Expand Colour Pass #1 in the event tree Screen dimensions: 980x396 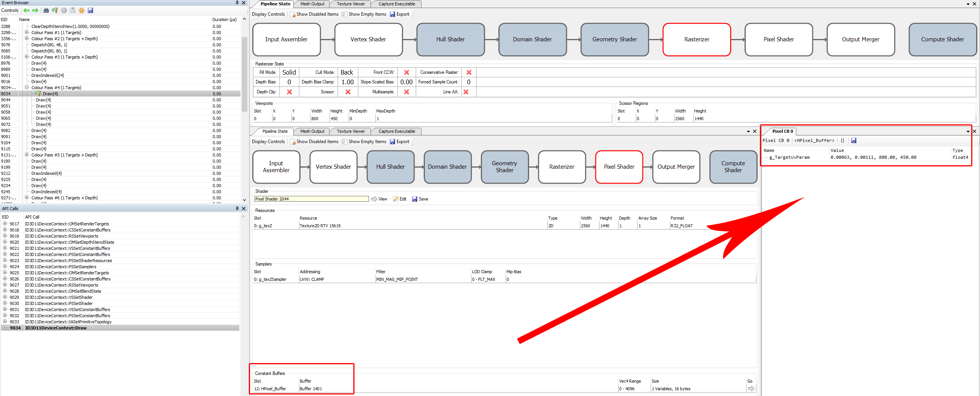pos(27,33)
